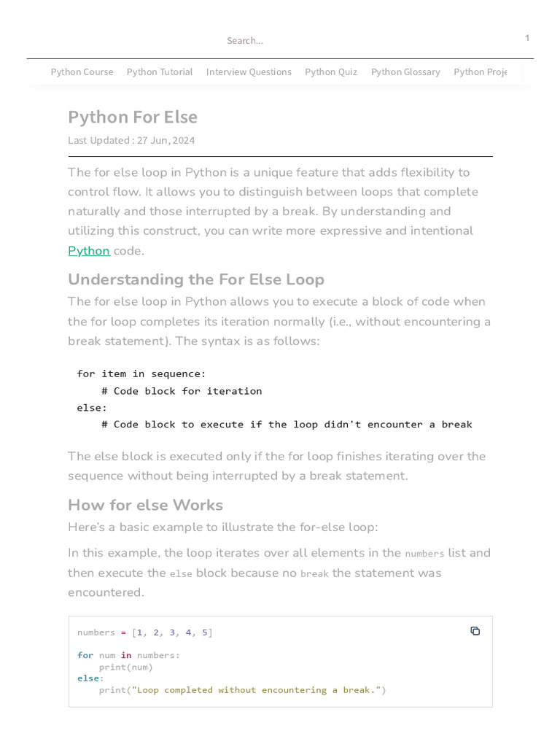The height and width of the screenshot is (747, 560).
Task: Go to Interview Questions in navigation
Action: click(249, 71)
